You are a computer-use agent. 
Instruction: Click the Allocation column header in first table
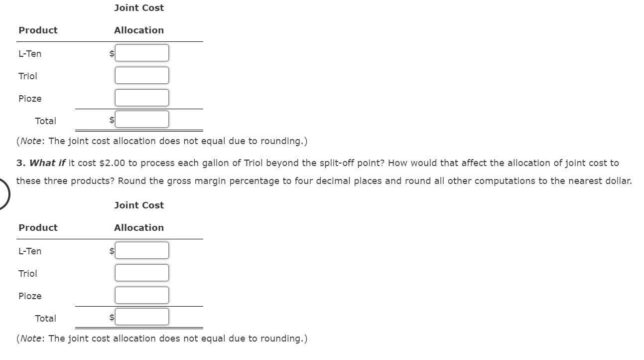pos(139,30)
